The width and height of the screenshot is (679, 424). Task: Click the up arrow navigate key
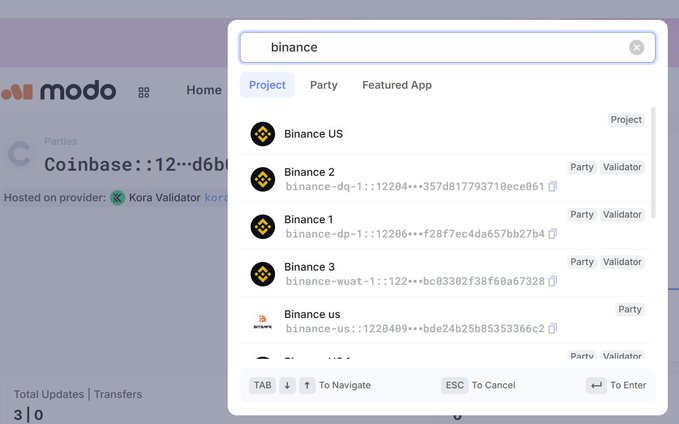pyautogui.click(x=307, y=385)
